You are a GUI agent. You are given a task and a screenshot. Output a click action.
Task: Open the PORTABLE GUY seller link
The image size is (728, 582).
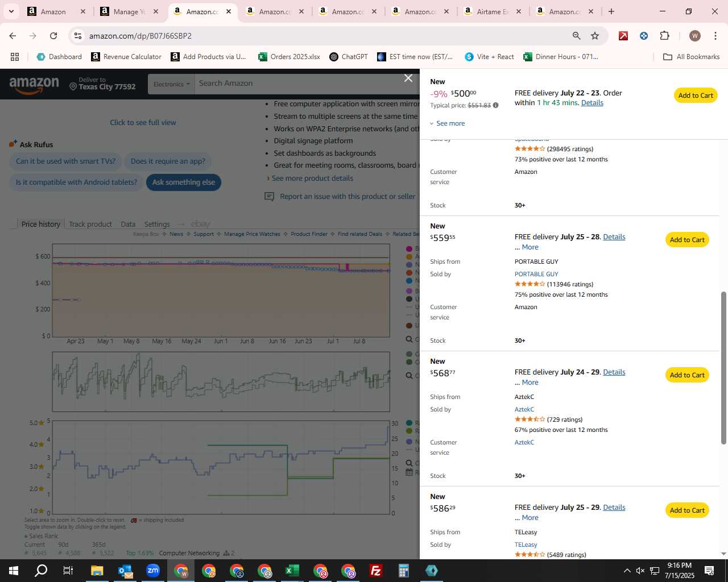pos(536,274)
